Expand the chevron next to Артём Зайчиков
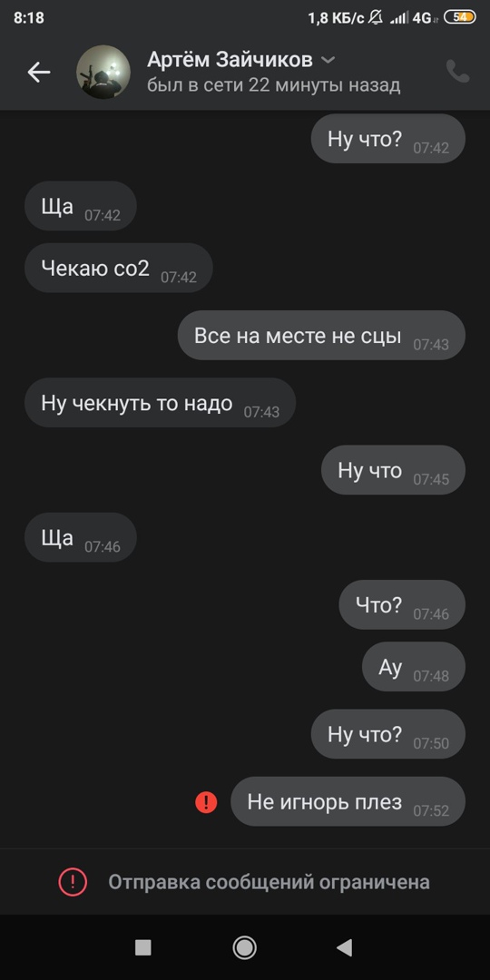Screen dimensions: 490x980 point(328,60)
